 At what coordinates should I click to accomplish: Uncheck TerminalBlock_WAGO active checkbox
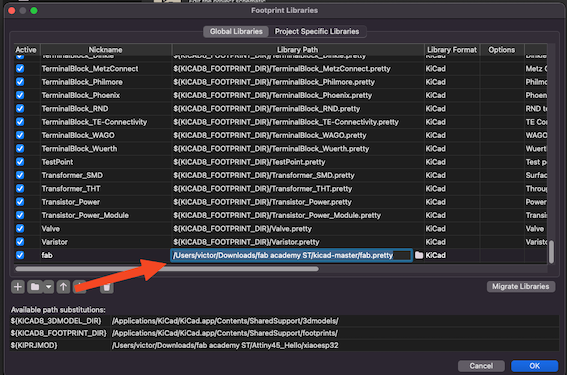(x=20, y=135)
